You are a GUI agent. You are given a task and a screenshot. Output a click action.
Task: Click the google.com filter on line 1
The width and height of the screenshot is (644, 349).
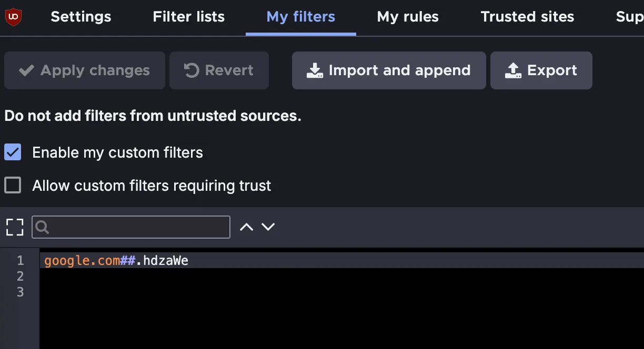pyautogui.click(x=79, y=260)
